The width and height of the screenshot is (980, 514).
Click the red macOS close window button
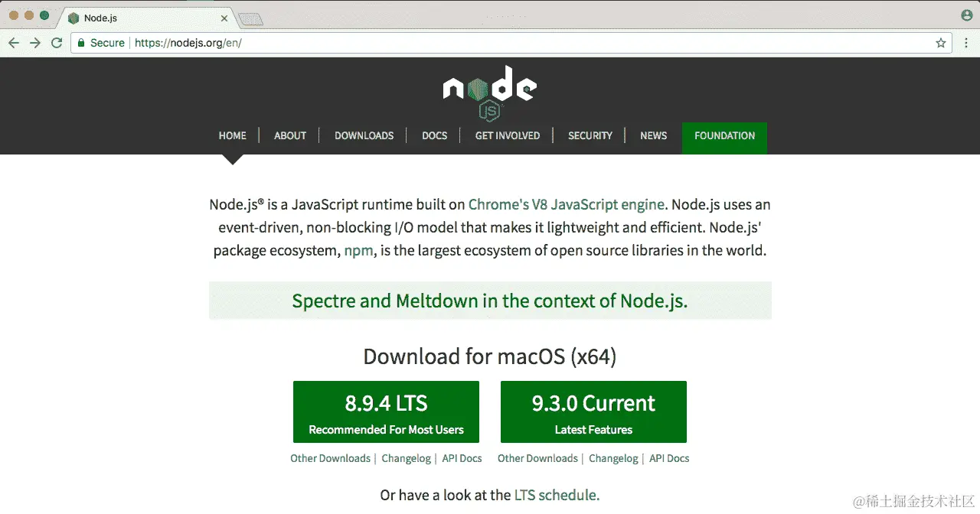15,15
